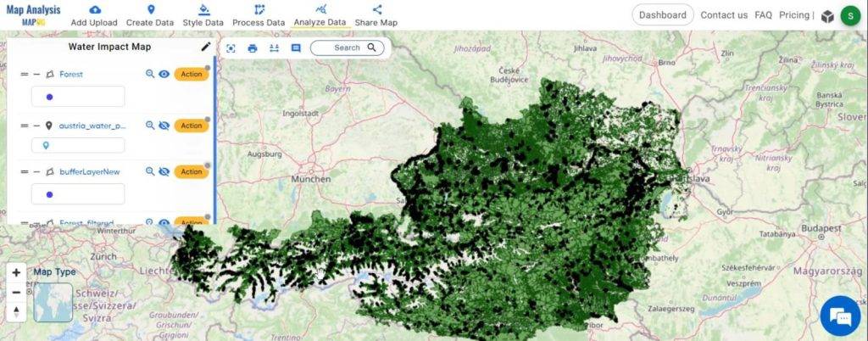This screenshot has width=868, height=341.
Task: Show the austria_water_p layer
Action: [164, 125]
